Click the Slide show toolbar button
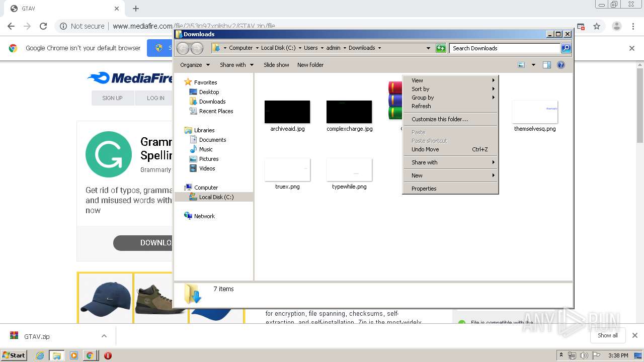644x362 pixels. click(276, 65)
